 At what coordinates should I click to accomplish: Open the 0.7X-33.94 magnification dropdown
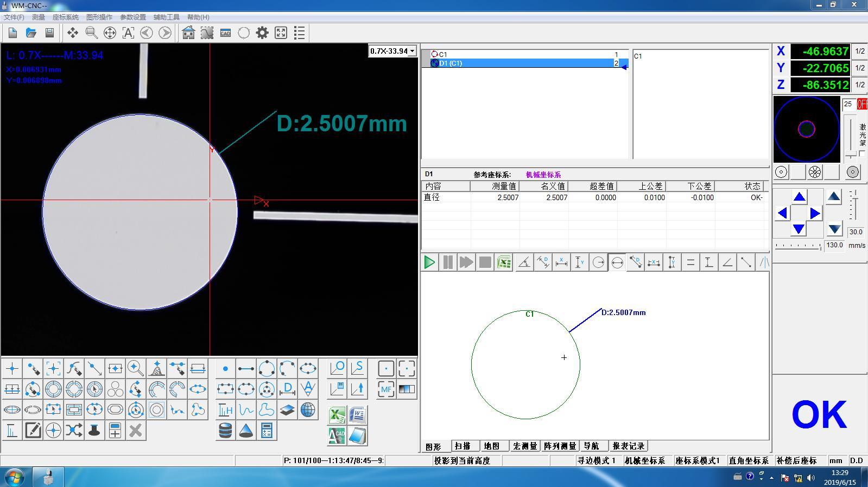[392, 51]
